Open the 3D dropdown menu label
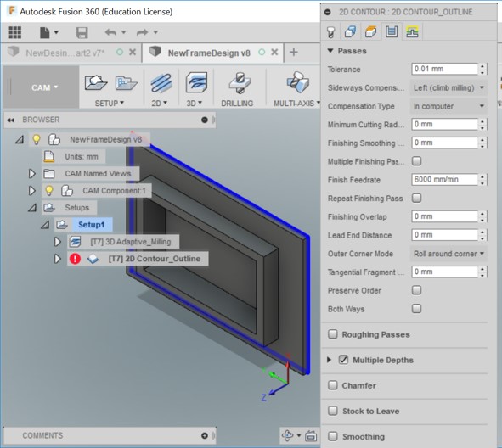The height and width of the screenshot is (448, 502). pos(194,104)
